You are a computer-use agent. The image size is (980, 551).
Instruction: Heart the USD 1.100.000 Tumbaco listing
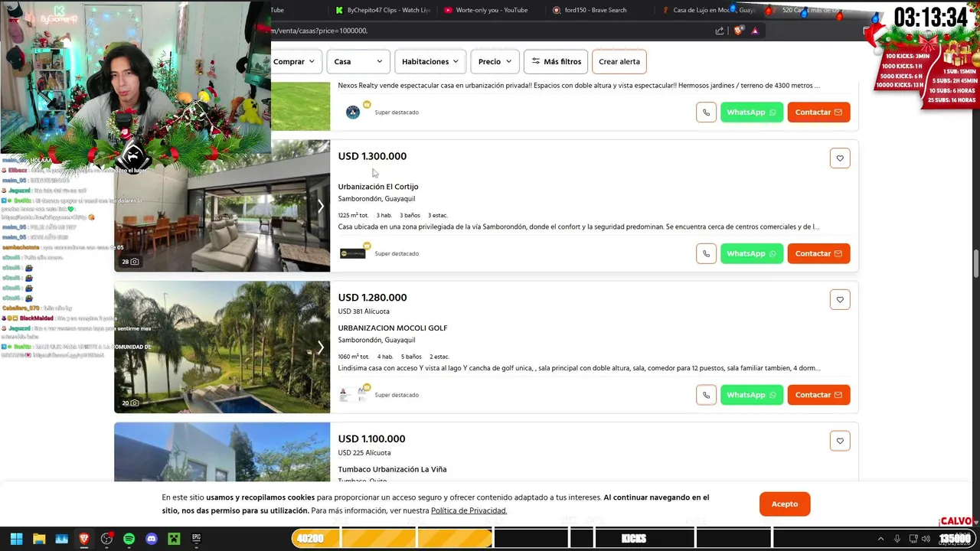(x=840, y=441)
